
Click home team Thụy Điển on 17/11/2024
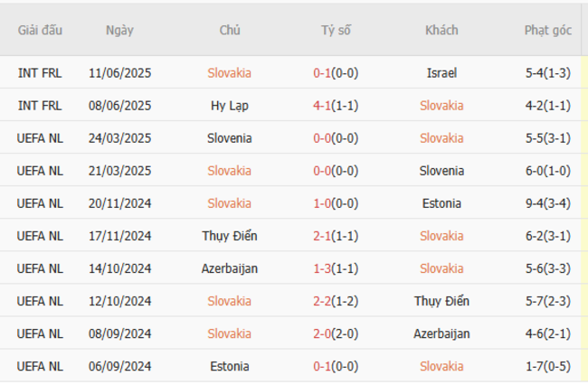point(230,236)
